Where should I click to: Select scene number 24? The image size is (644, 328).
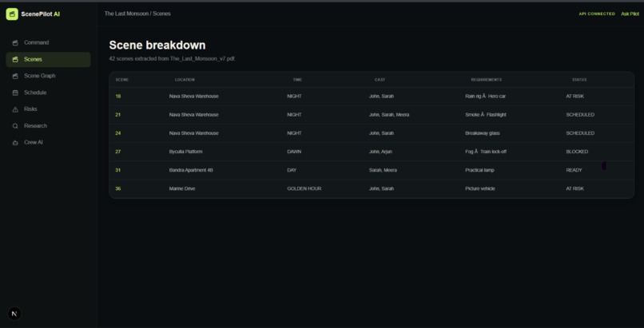pyautogui.click(x=118, y=133)
